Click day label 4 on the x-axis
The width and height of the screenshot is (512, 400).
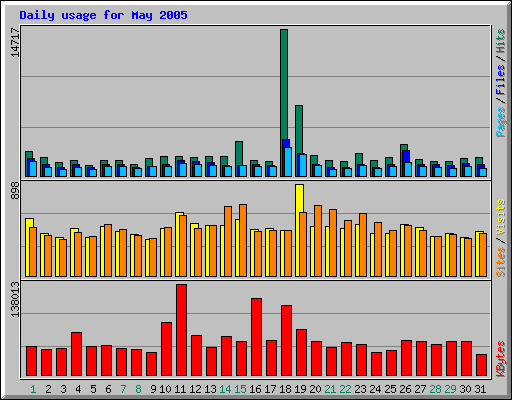[78, 389]
